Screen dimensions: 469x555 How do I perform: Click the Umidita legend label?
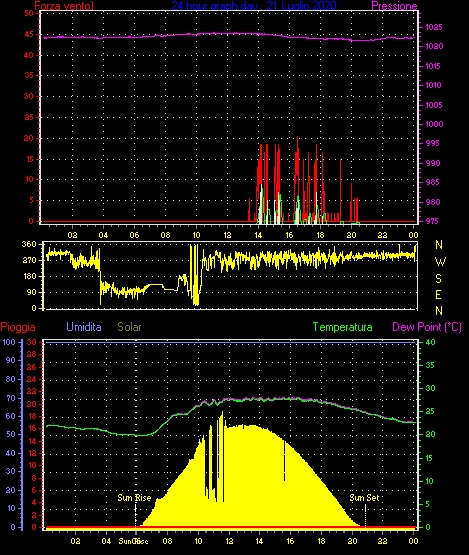pyautogui.click(x=84, y=327)
